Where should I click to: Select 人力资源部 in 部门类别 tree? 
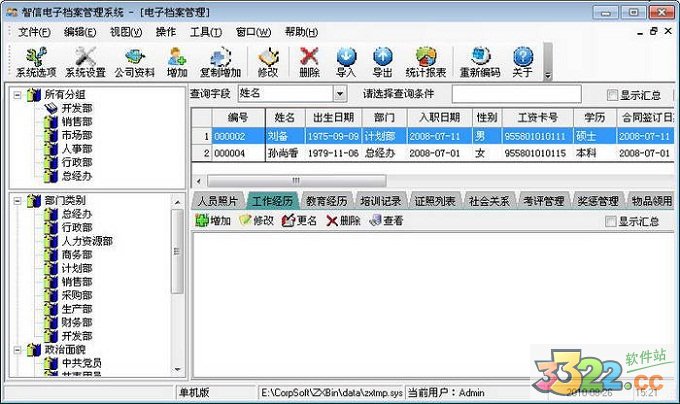point(87,241)
